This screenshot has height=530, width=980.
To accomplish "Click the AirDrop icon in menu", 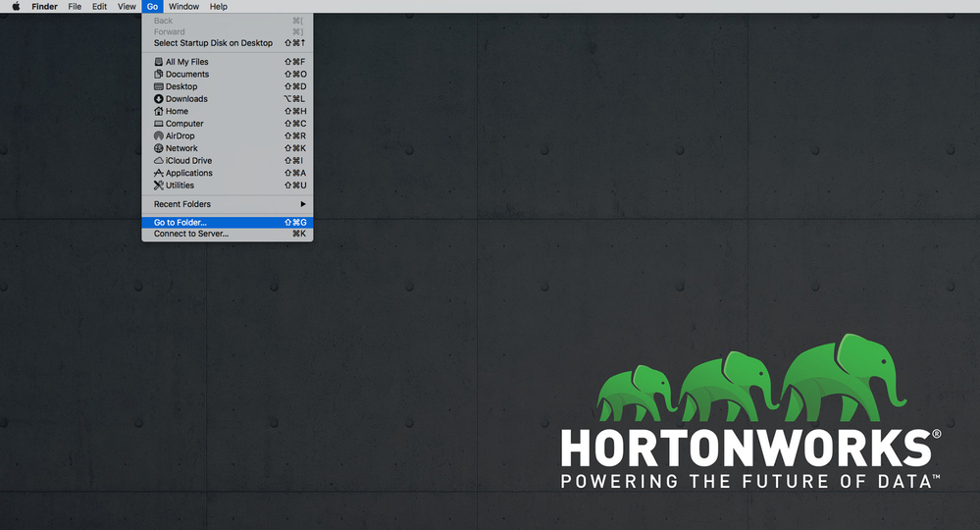I will coord(158,136).
